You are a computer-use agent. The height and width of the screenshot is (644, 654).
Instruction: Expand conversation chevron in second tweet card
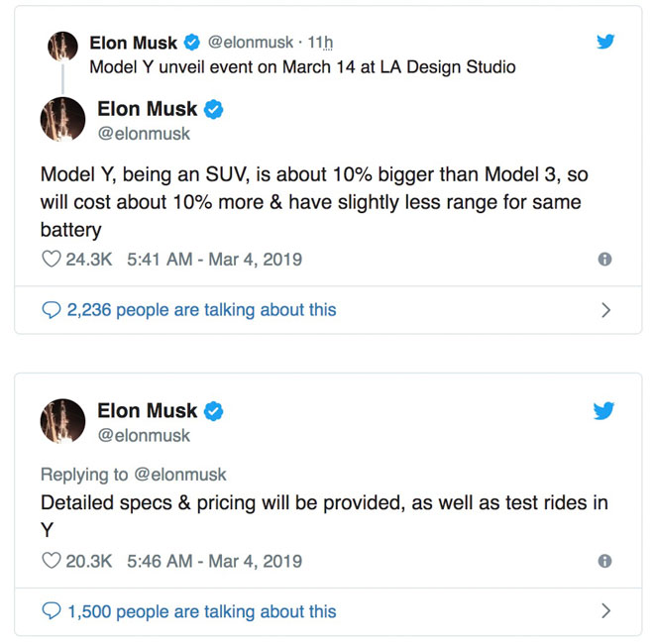[x=606, y=611]
